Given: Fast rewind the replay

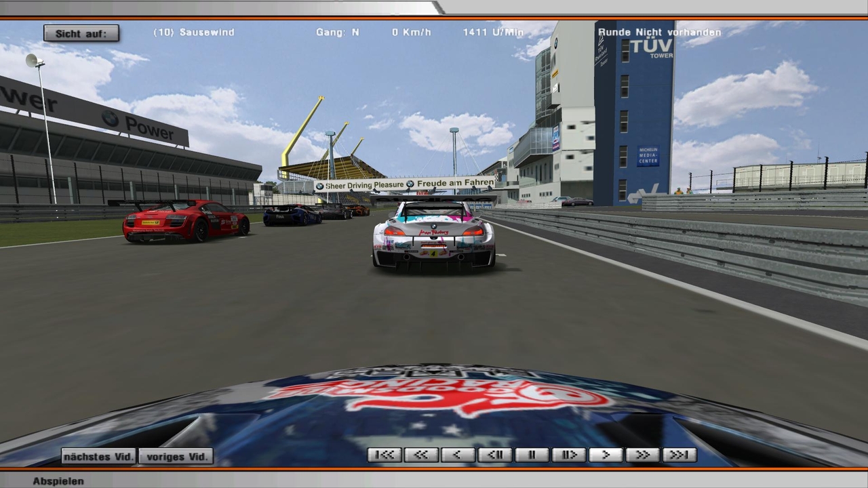Looking at the screenshot, I should [421, 455].
